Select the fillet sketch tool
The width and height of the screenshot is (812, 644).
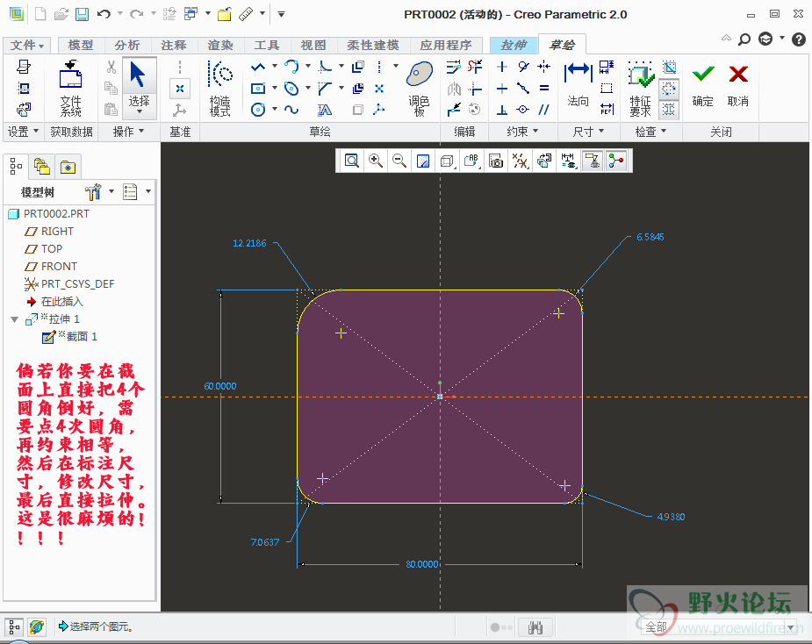325,67
